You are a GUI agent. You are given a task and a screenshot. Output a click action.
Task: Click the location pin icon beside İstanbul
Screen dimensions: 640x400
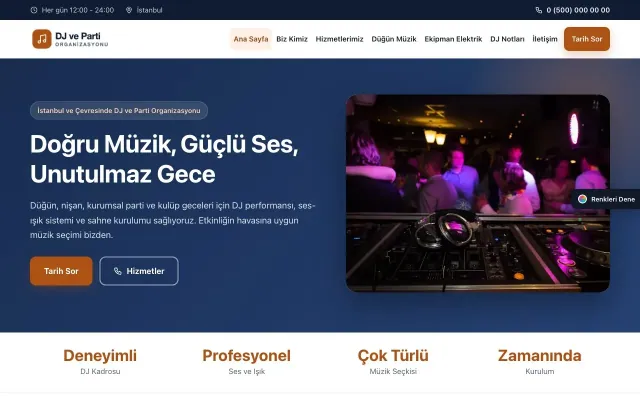point(129,10)
